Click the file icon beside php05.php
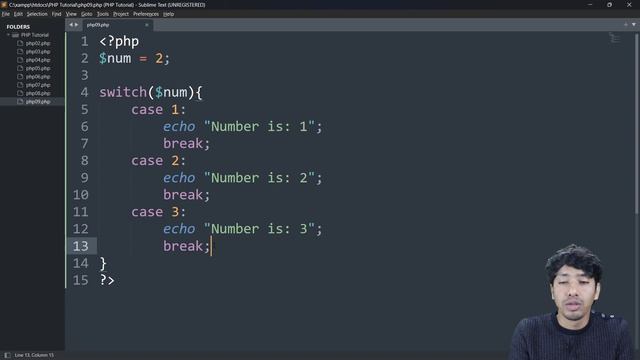 [20, 69]
